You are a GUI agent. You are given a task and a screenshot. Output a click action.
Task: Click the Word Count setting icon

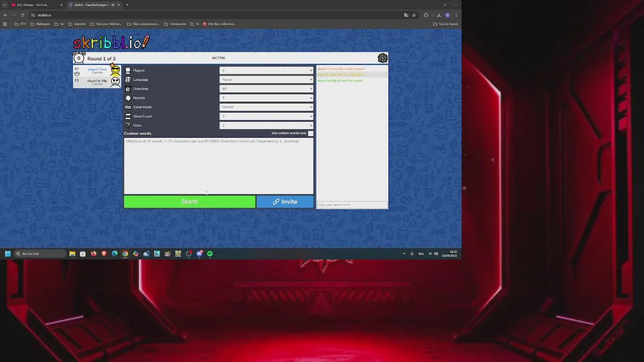tap(128, 116)
